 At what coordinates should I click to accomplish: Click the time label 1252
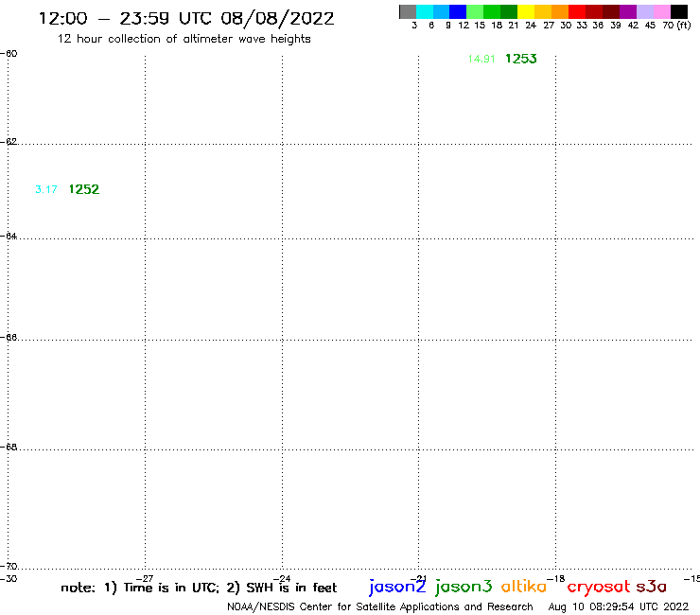coord(84,189)
